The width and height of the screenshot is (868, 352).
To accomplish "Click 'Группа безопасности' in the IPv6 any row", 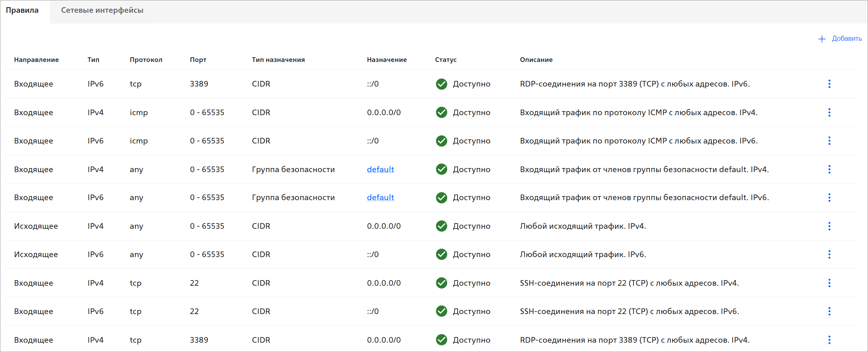I will tap(293, 198).
